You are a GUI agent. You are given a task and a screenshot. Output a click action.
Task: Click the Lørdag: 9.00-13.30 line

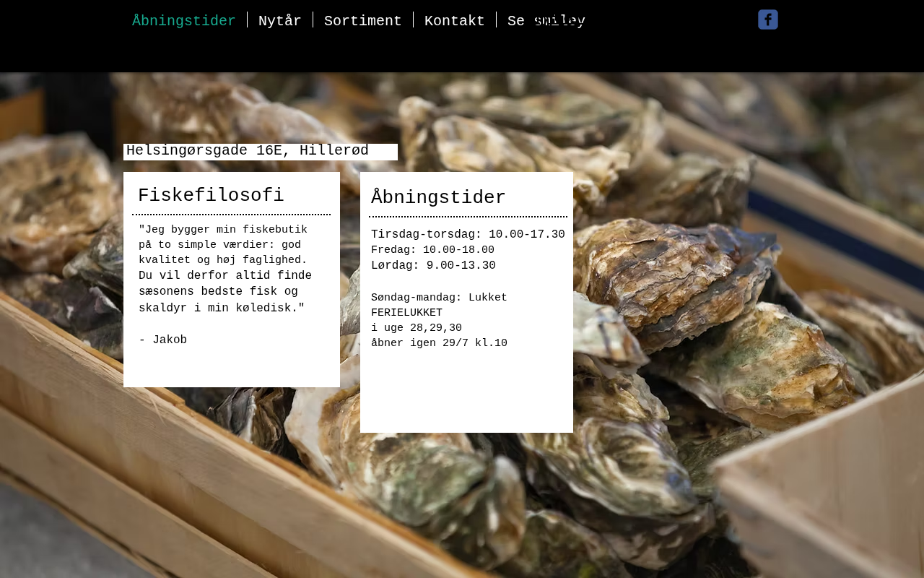(433, 265)
